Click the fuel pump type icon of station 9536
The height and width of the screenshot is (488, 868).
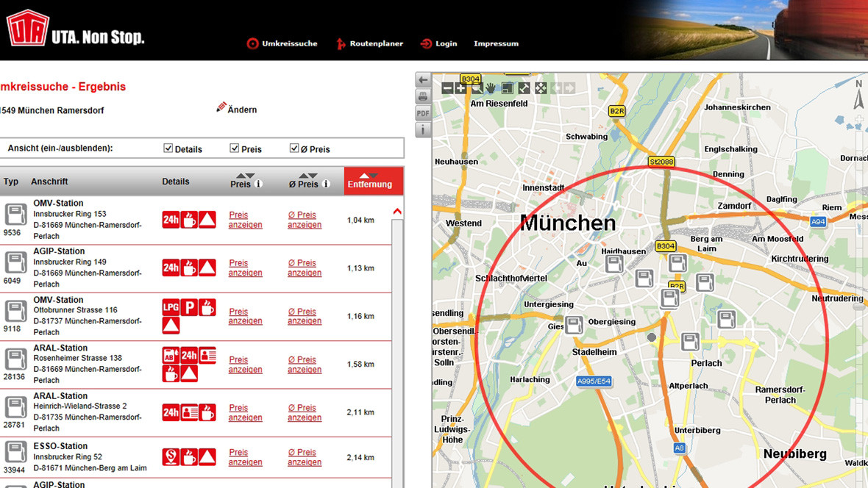coord(15,215)
